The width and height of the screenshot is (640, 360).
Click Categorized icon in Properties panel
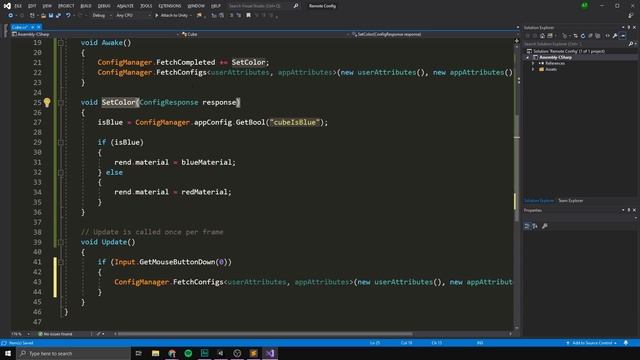[x=527, y=226]
